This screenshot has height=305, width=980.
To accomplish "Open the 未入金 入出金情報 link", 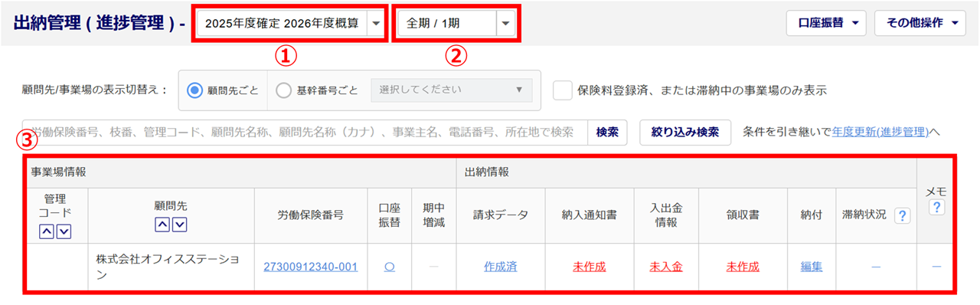I will click(x=665, y=267).
